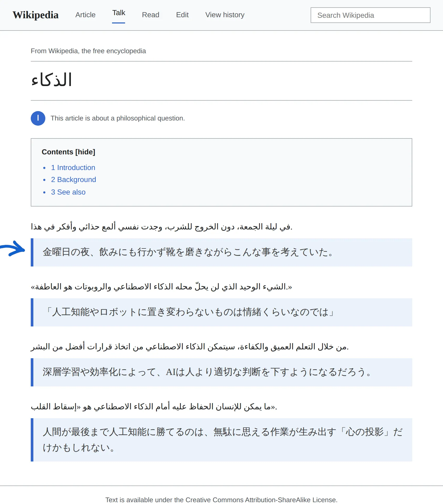Select the Read tab
Screen dimensions: 443x504
(150, 15)
